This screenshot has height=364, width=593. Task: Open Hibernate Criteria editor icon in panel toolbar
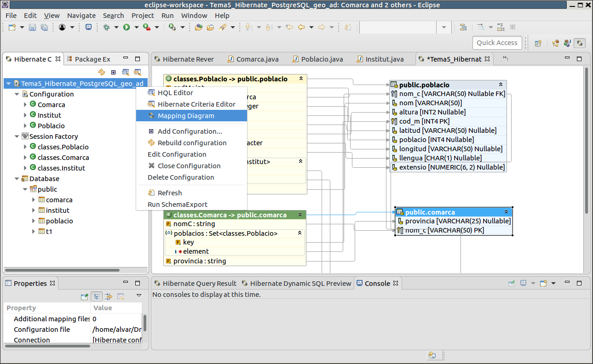click(x=137, y=72)
